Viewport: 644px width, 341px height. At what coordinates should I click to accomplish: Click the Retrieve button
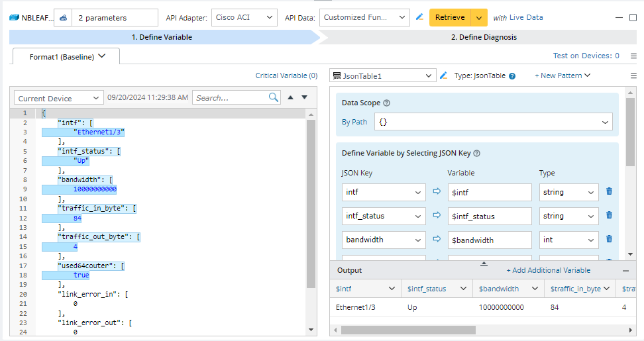point(450,18)
